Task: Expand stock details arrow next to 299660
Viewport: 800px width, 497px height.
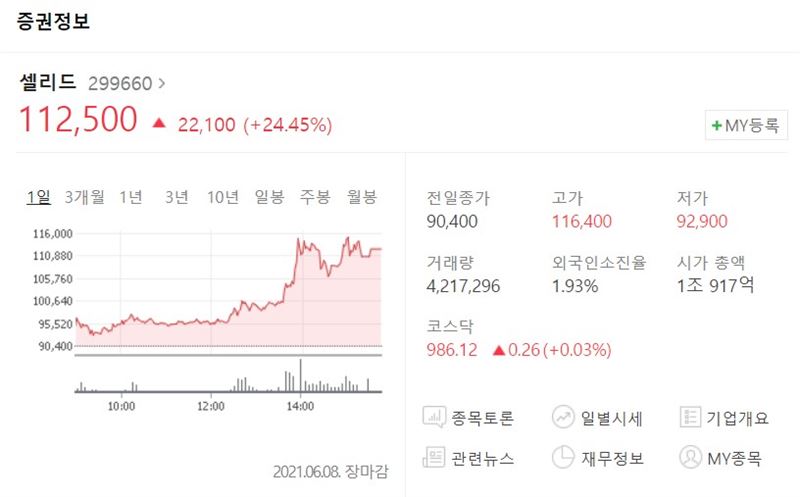Action: [162, 83]
